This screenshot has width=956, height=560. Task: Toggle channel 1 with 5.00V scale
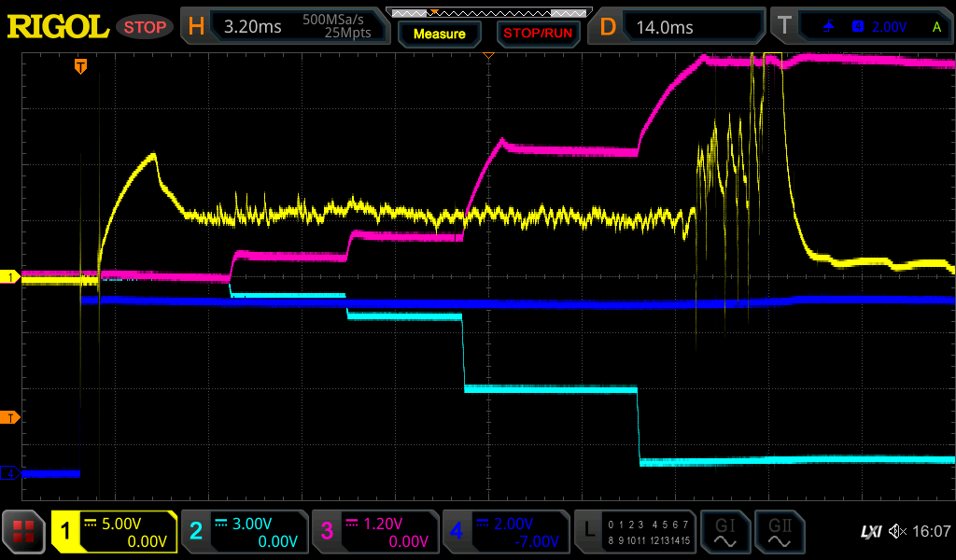[x=115, y=532]
